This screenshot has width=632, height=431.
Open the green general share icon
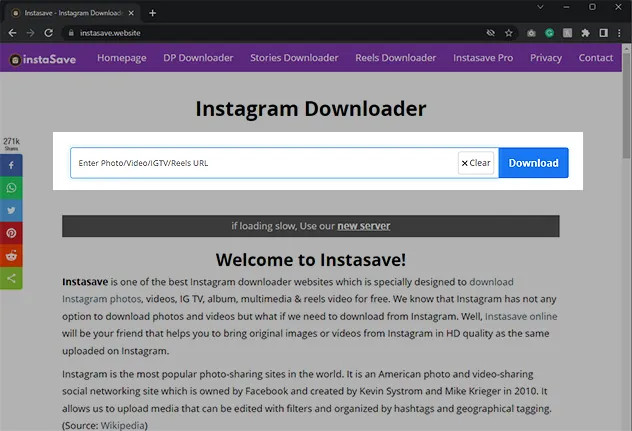pos(11,278)
